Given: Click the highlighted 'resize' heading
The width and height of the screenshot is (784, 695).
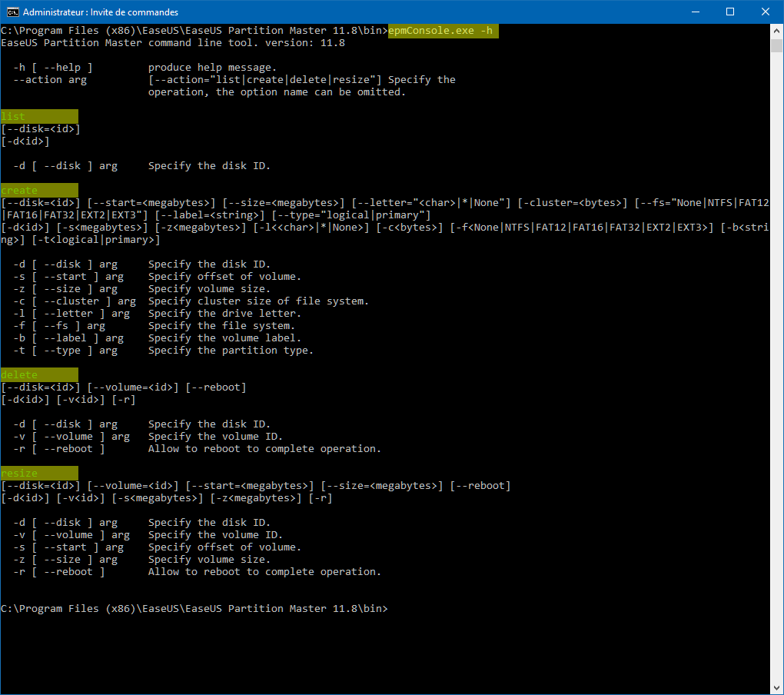Looking at the screenshot, I should 39,473.
